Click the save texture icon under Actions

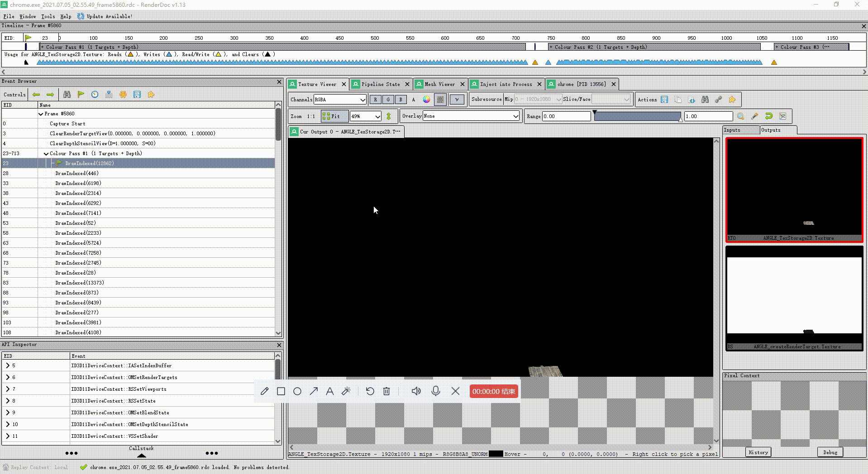coord(664,100)
